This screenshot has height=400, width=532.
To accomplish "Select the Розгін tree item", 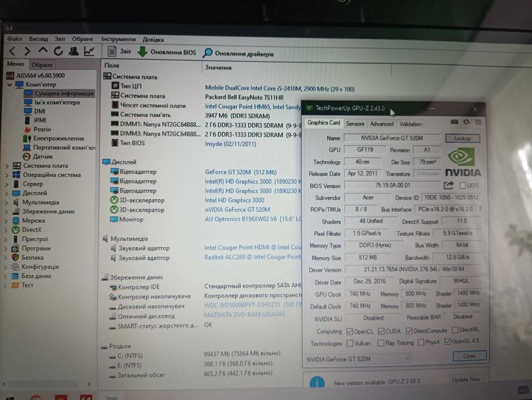I will (37, 129).
